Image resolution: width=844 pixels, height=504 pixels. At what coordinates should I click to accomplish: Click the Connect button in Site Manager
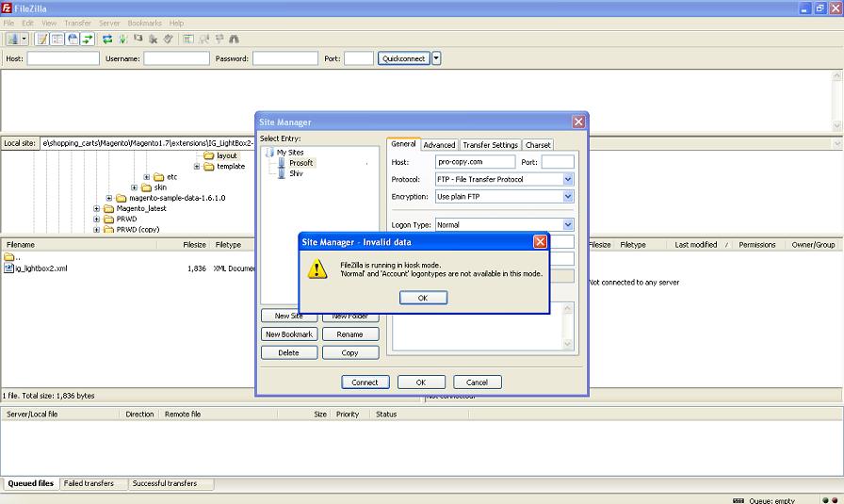click(365, 382)
